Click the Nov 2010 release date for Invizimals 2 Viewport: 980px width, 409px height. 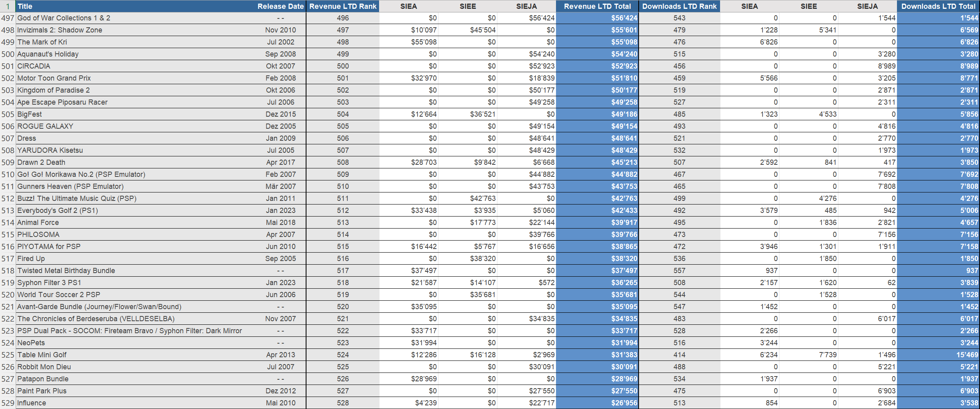tap(280, 30)
